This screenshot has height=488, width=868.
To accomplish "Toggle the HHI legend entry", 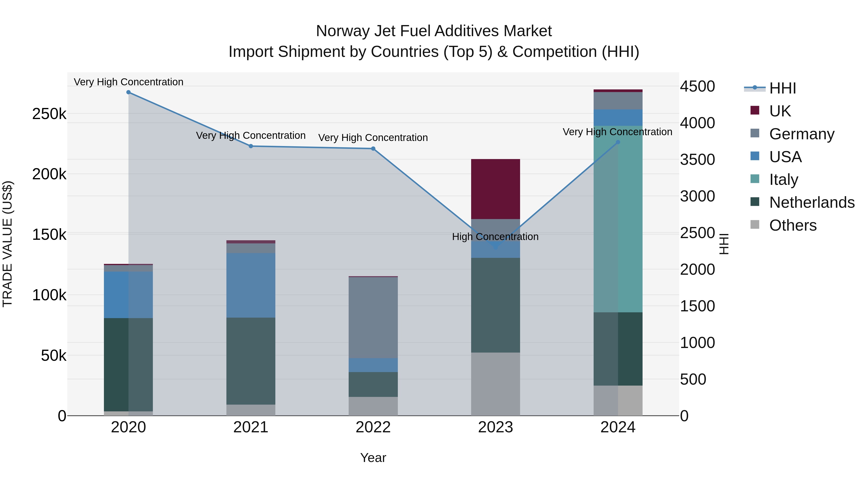I will tap(770, 88).
